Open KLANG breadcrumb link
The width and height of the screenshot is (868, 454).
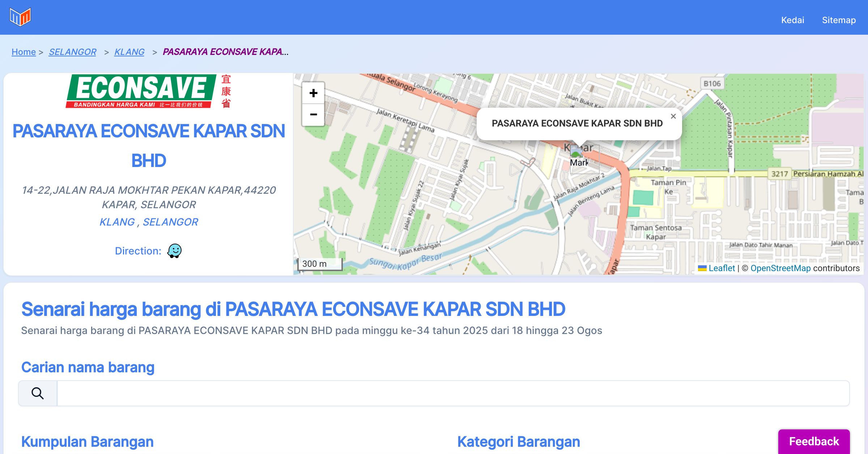(x=129, y=52)
